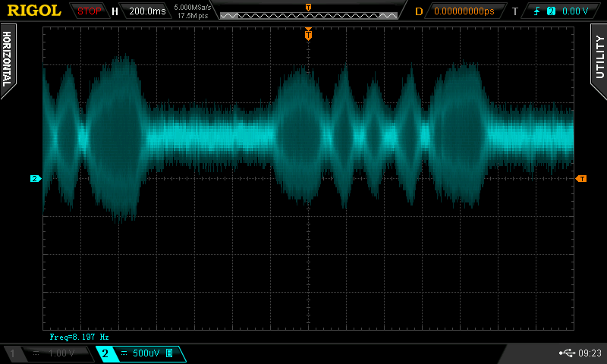Click the 17.5M pts memory depth readout
Screen dimensions: 607x364
(193, 16)
